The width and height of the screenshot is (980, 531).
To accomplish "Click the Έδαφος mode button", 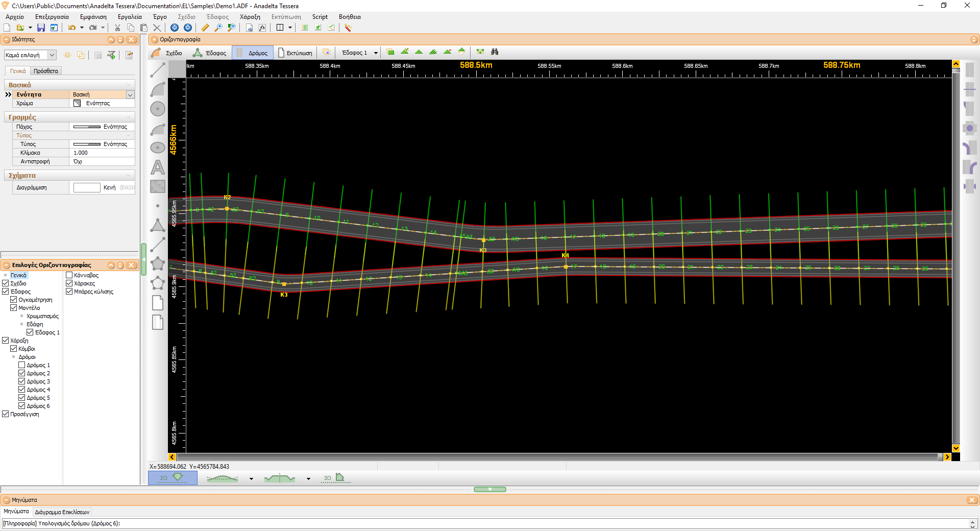I will [x=210, y=53].
